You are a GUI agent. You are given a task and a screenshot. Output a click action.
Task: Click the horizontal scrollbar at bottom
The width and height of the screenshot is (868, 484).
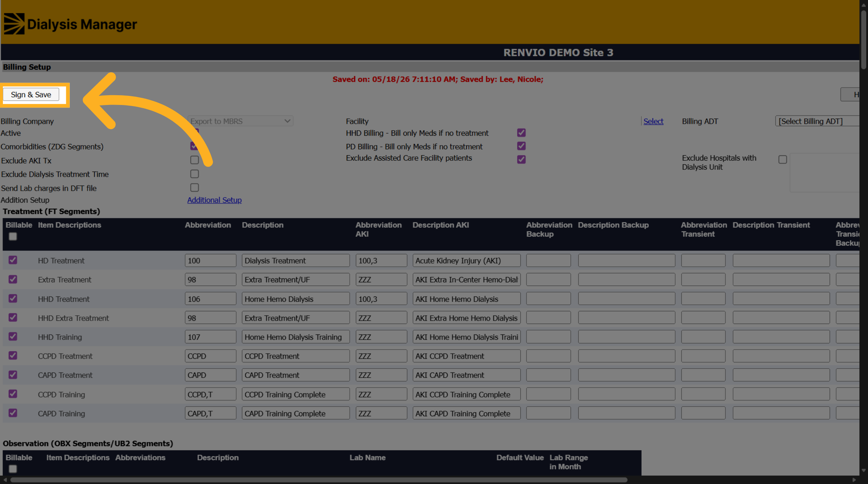318,480
